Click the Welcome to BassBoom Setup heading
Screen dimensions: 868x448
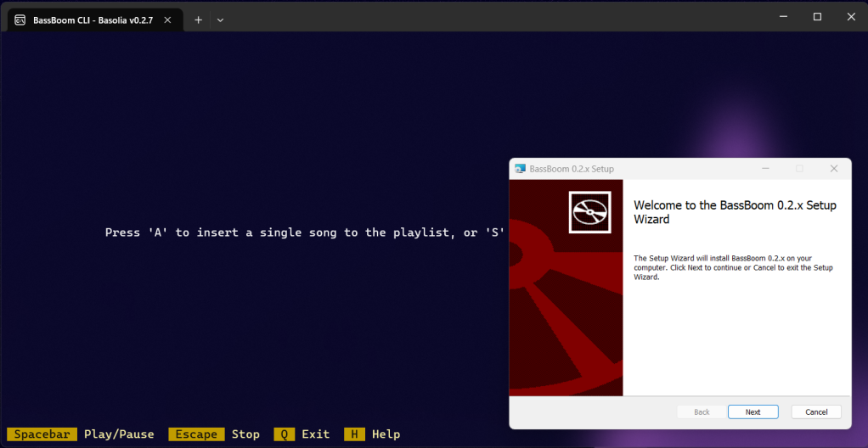(x=735, y=212)
